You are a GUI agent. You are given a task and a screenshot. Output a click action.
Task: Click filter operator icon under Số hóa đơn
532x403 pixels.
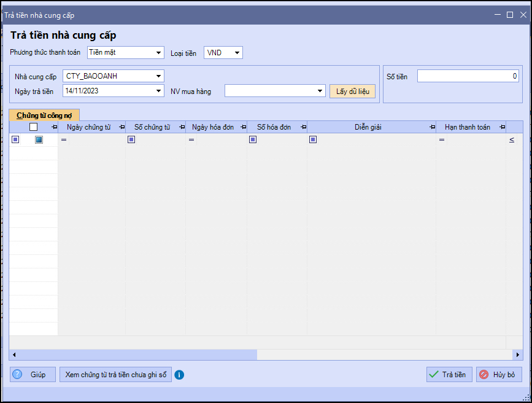click(253, 140)
